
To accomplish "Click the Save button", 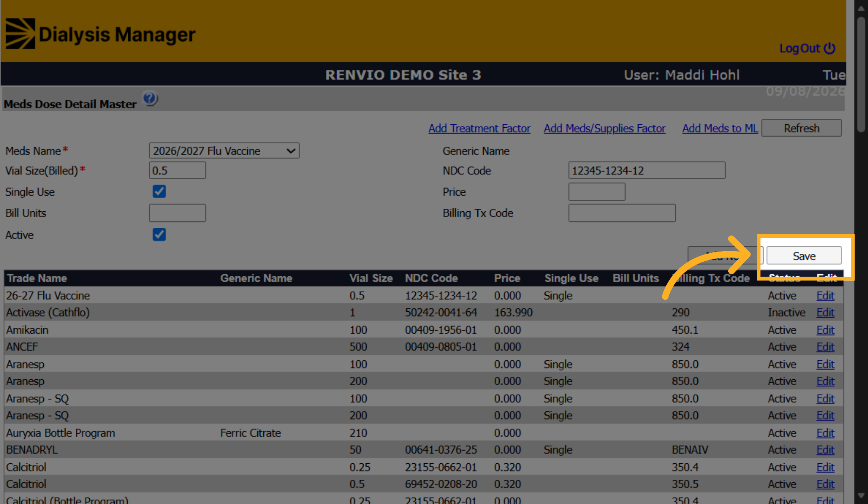I will tap(804, 256).
